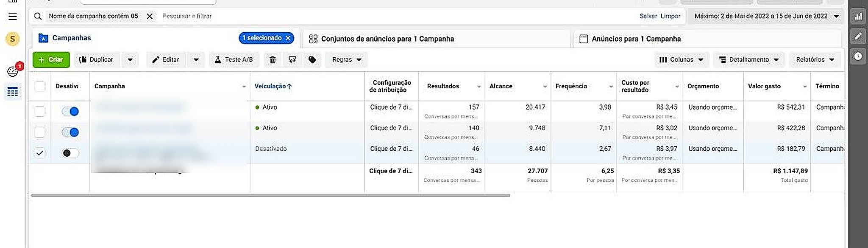Click the total 'R$ 1.147,89' value
The image size is (868, 248).
(790, 171)
